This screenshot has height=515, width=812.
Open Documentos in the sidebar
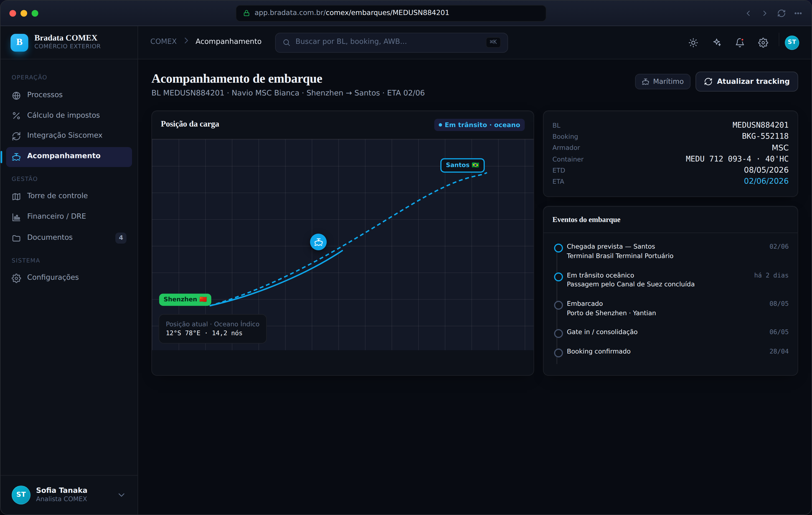(x=69, y=237)
